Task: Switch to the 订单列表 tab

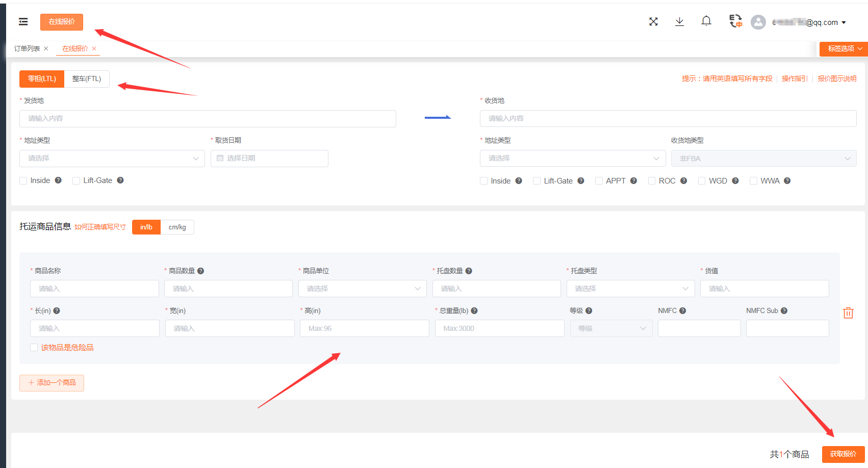Action: 27,49
